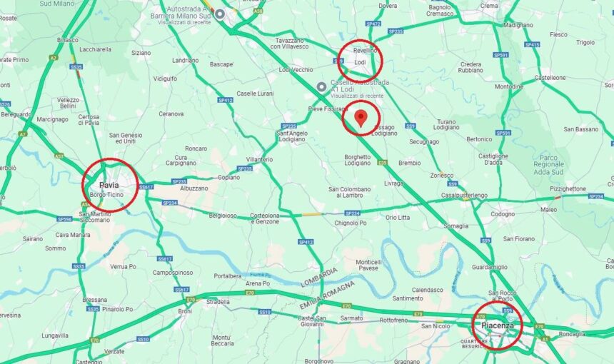Select the Barriera Milano Sud recent-place marker
The image size is (614, 364).
pyautogui.click(x=220, y=14)
